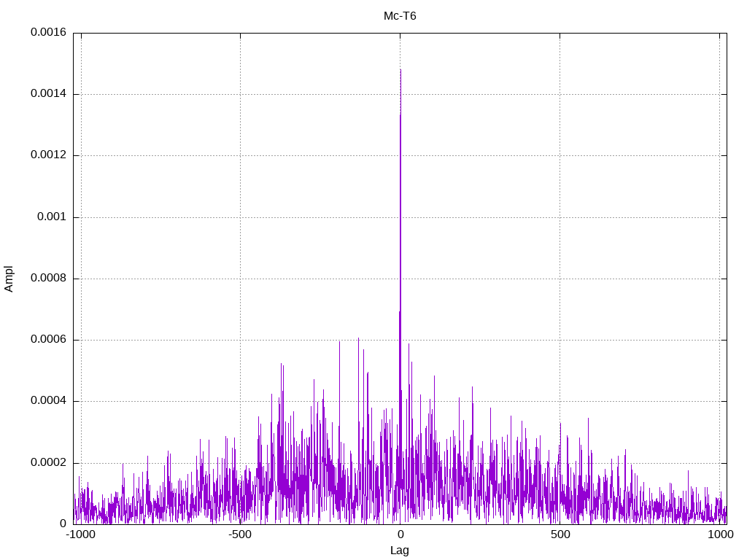Click the 0.0014 y-axis tick label
This screenshot has height=560, width=747.
tap(49, 93)
